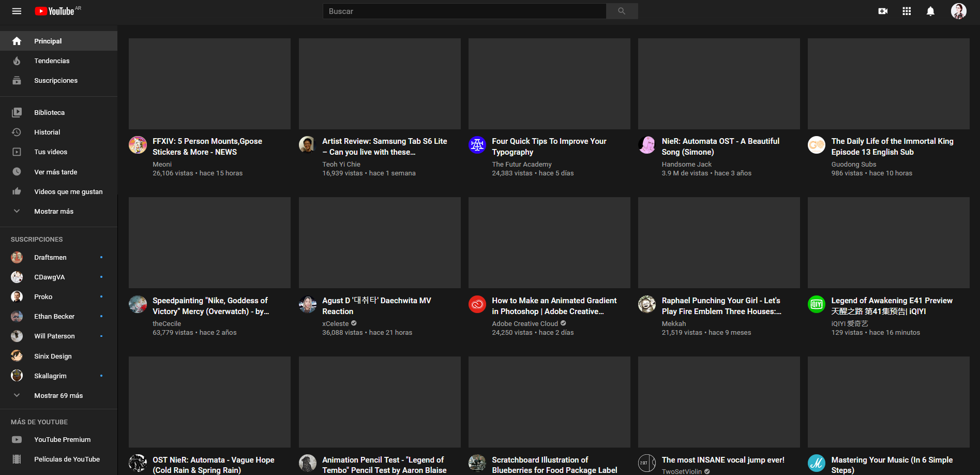The width and height of the screenshot is (980, 475).
Task: Open the YouTube apps grid icon
Action: tap(907, 11)
